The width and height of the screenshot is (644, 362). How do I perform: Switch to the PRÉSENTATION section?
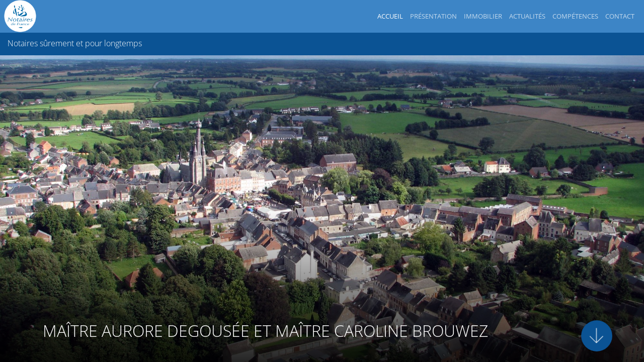click(x=433, y=16)
